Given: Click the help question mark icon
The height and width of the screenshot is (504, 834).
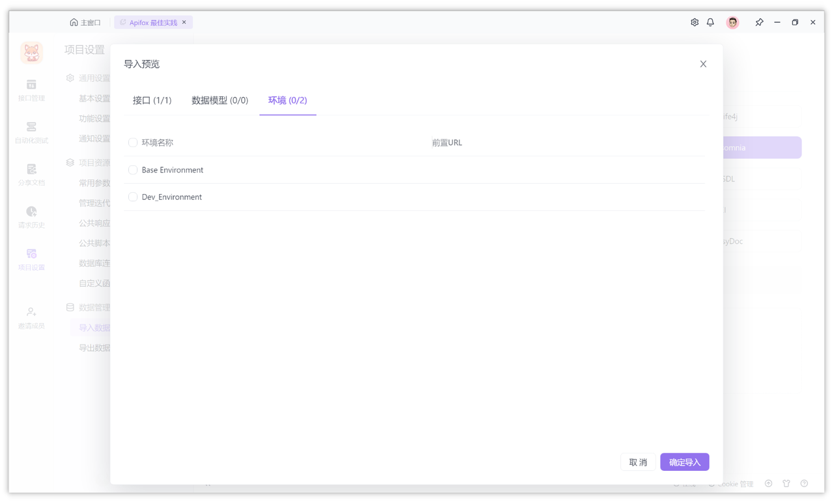Looking at the screenshot, I should (x=804, y=484).
